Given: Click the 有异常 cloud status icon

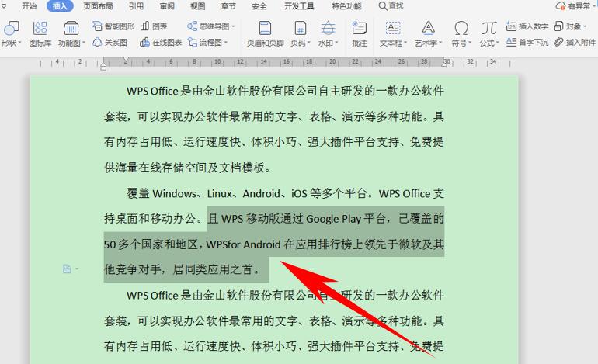Looking at the screenshot, I should 561,6.
